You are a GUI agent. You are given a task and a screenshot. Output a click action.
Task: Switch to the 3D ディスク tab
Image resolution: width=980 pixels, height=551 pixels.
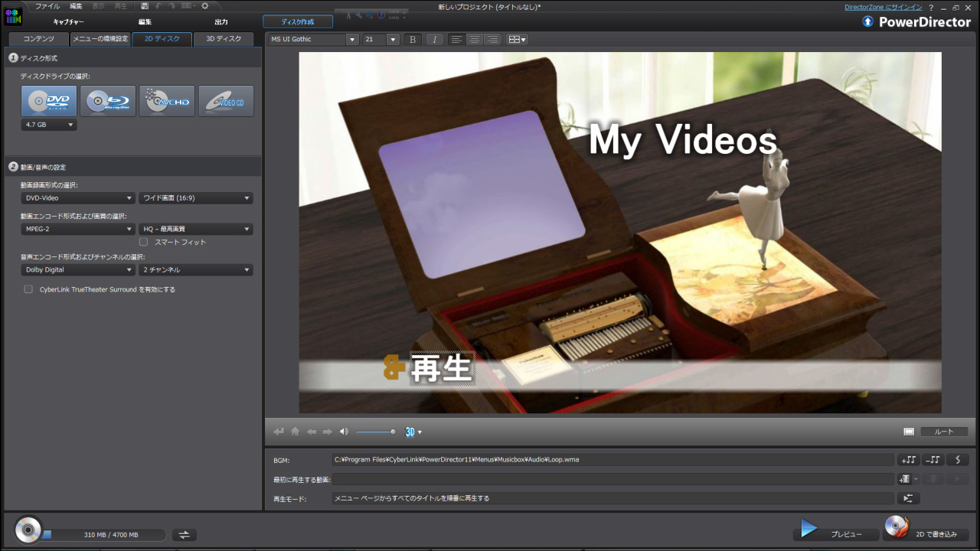(x=224, y=39)
